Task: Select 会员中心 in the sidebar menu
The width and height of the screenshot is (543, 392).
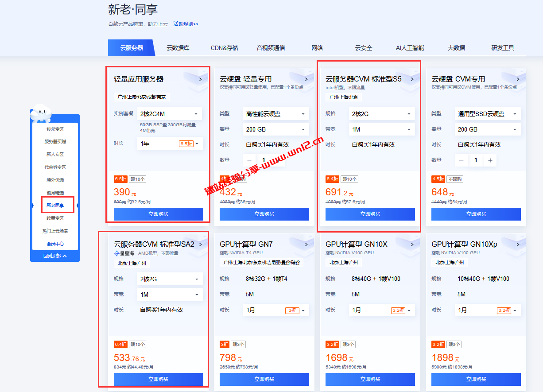Action: (54, 243)
